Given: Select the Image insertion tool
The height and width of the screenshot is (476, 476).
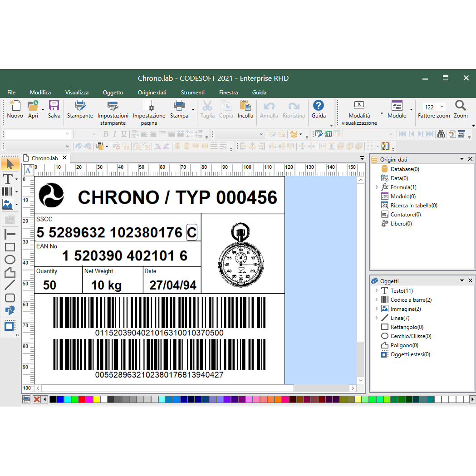Looking at the screenshot, I should pyautogui.click(x=8, y=204).
